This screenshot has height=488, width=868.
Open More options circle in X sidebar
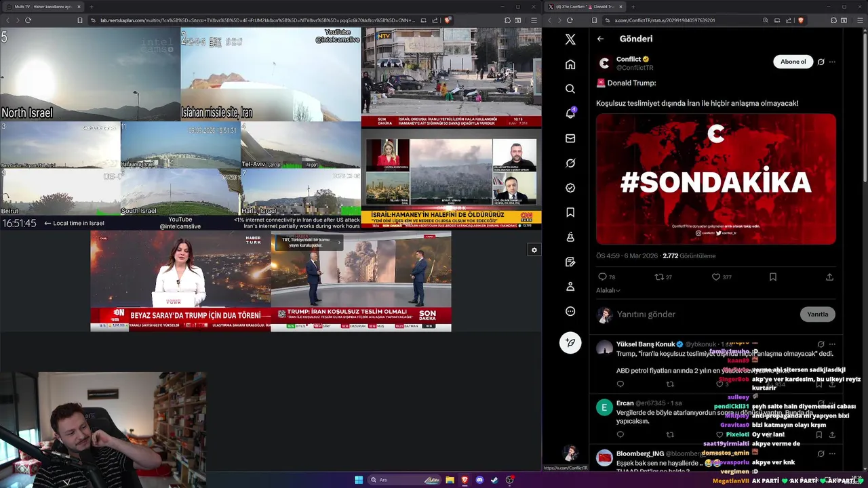(570, 311)
